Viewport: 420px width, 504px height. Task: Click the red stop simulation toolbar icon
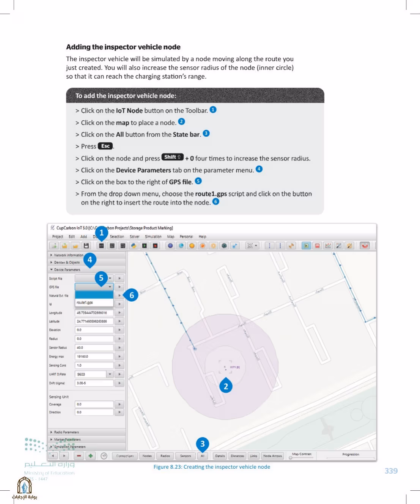tap(155, 246)
